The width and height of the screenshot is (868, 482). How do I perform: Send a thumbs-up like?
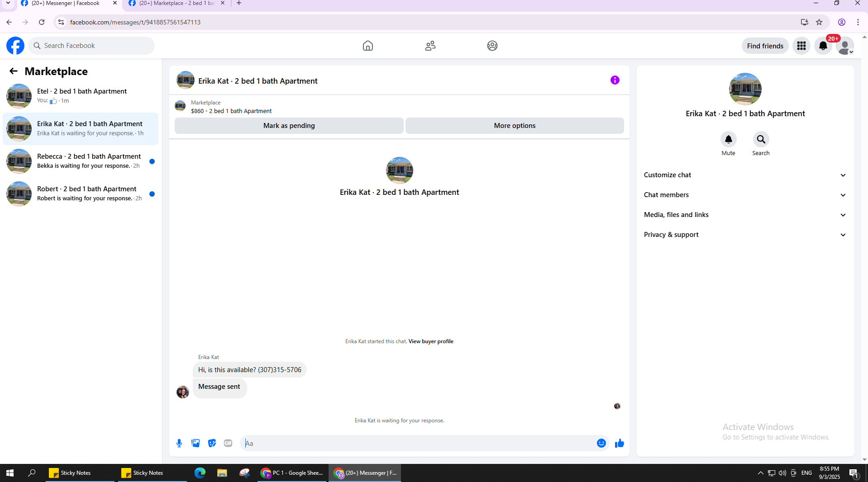coord(620,443)
